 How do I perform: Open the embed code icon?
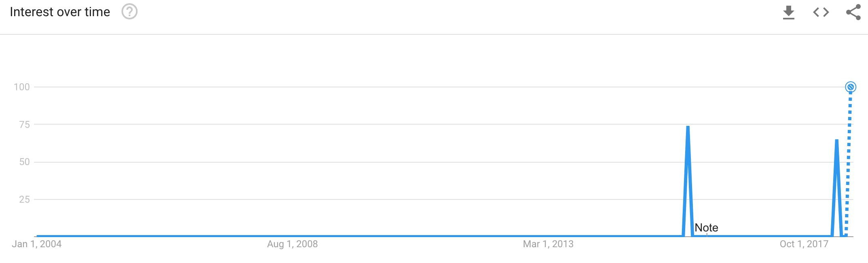coord(821,12)
